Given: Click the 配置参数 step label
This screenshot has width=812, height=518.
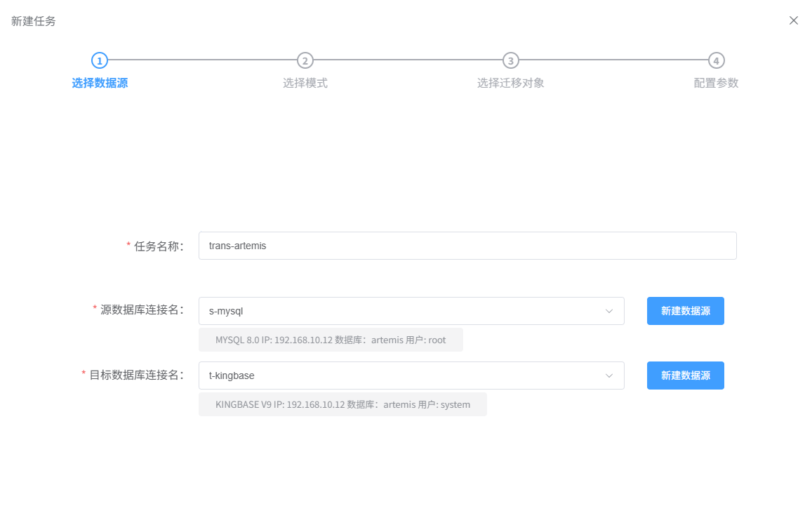Looking at the screenshot, I should (716, 83).
